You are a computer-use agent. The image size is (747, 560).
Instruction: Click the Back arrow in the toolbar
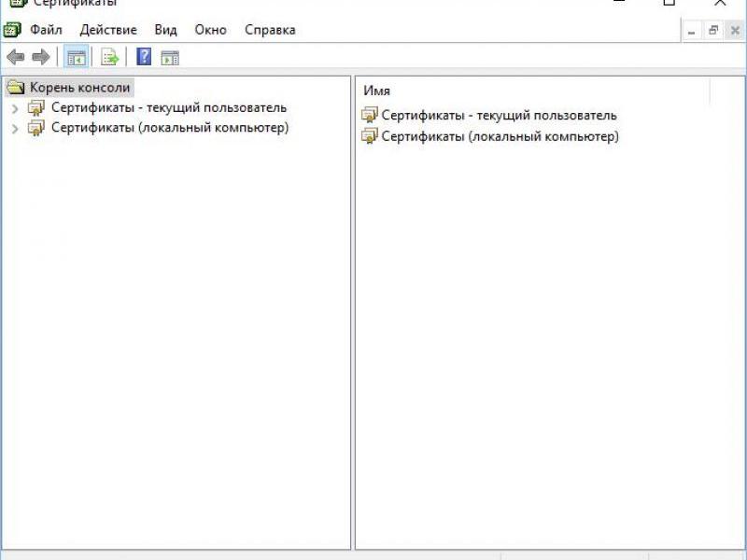(x=16, y=57)
